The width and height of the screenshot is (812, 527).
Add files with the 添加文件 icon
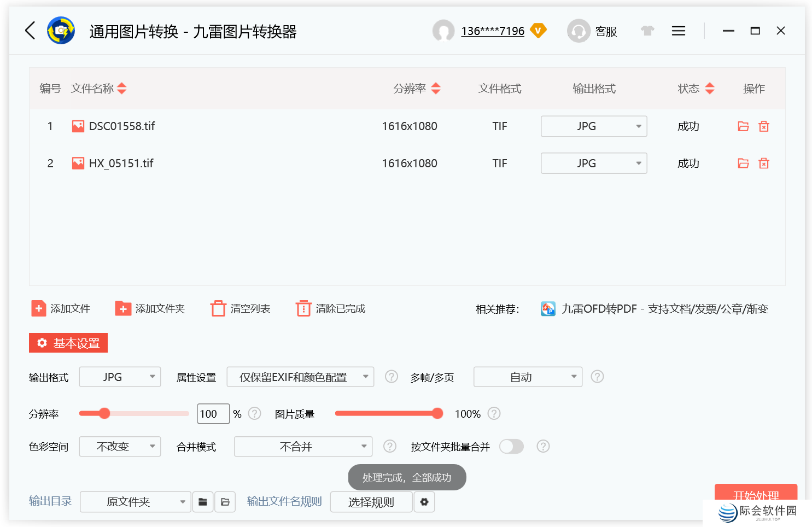(38, 308)
